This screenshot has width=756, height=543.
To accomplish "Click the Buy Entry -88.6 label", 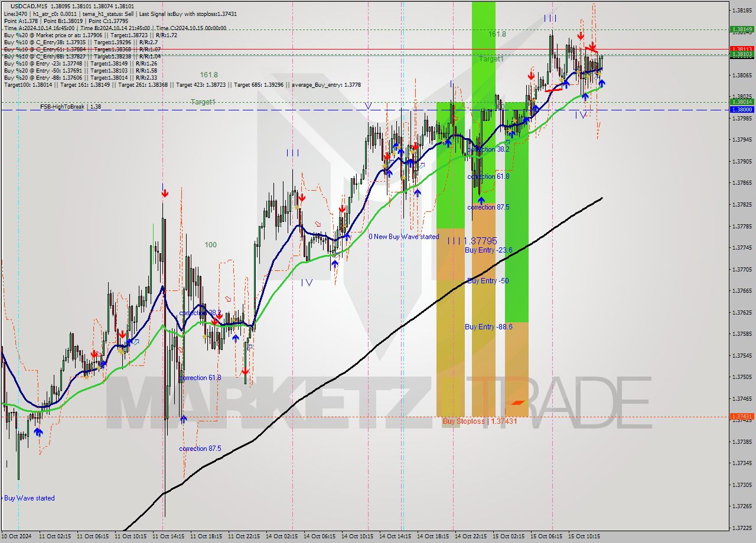I will click(488, 327).
